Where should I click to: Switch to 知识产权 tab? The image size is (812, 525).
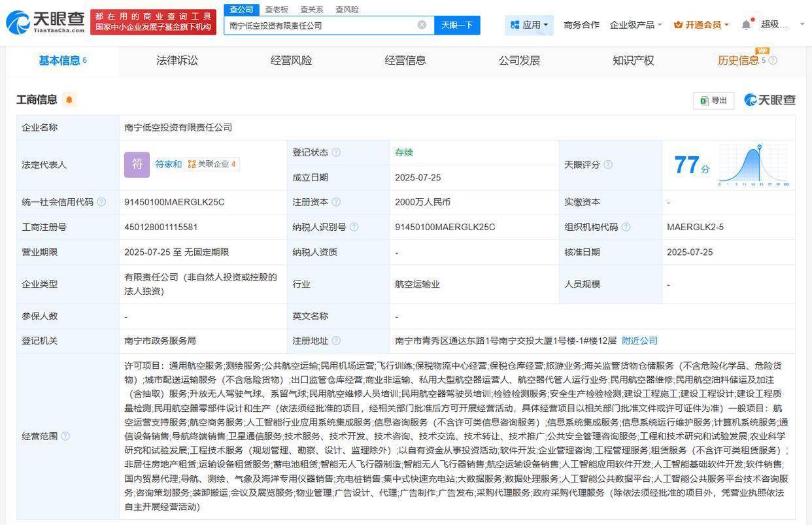(x=633, y=60)
